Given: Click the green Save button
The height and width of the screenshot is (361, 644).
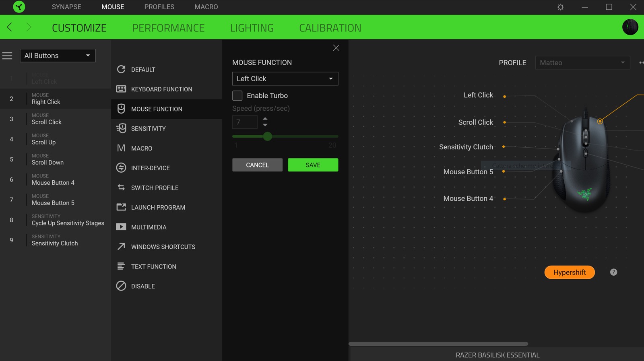Looking at the screenshot, I should click(313, 165).
